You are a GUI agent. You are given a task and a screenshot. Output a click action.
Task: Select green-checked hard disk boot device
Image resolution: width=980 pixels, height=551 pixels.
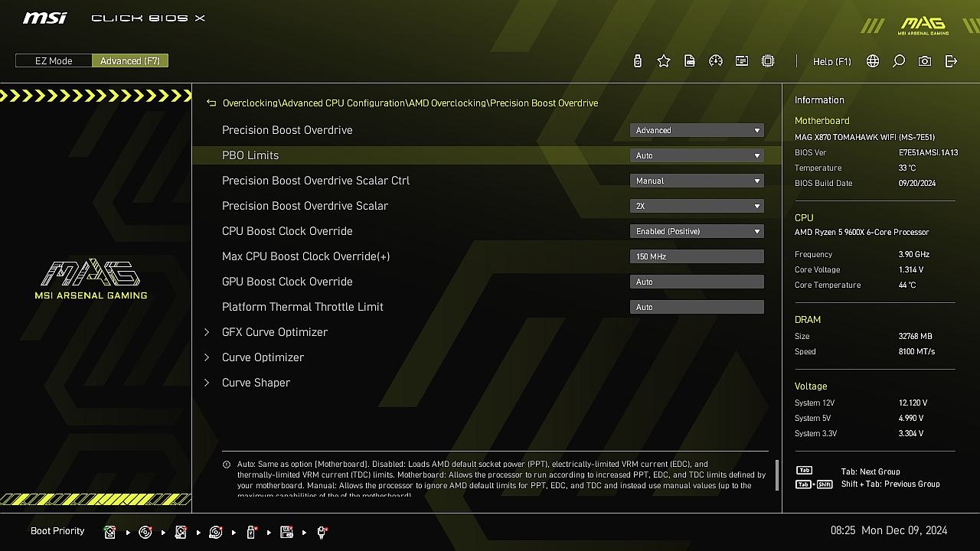point(109,532)
